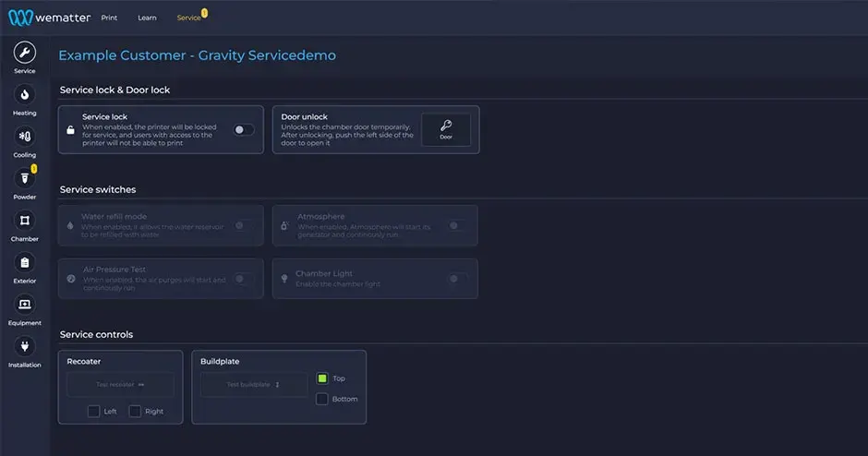The height and width of the screenshot is (456, 868).
Task: Open the Learn tab
Action: (147, 18)
